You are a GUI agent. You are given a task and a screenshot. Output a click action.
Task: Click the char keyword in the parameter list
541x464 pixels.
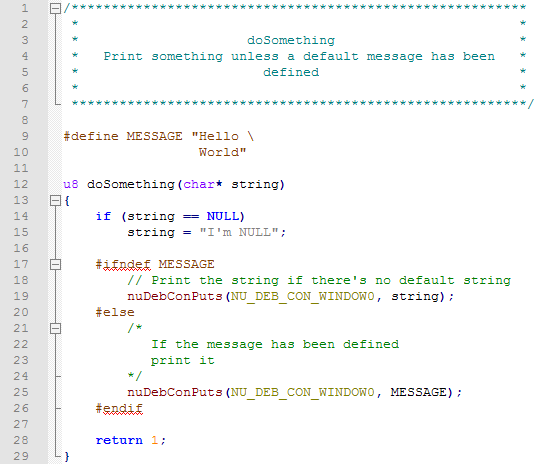pyautogui.click(x=199, y=184)
